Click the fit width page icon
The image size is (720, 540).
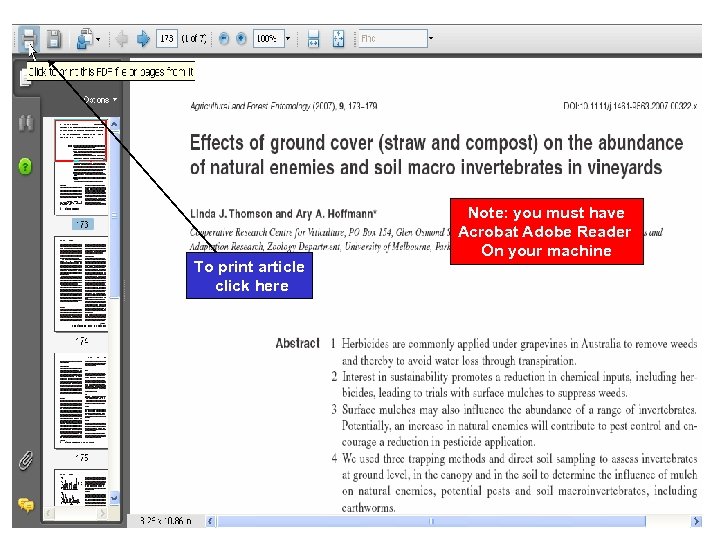click(313, 39)
